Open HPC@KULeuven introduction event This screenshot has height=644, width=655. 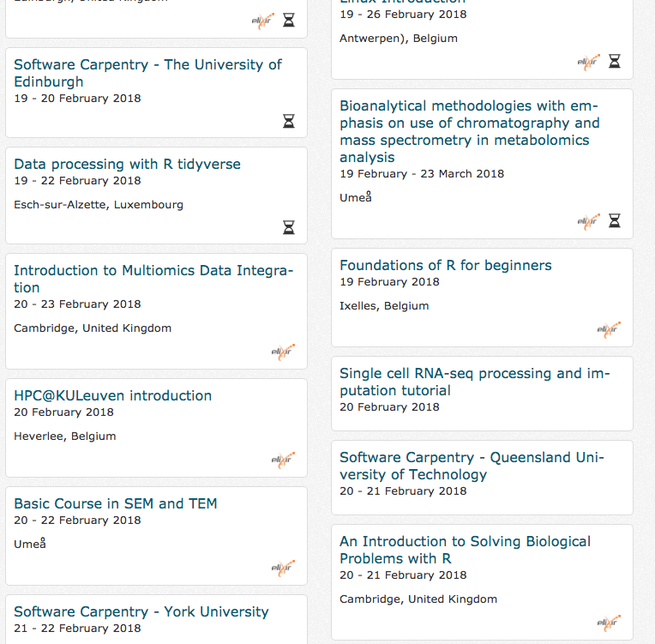pyautogui.click(x=112, y=395)
